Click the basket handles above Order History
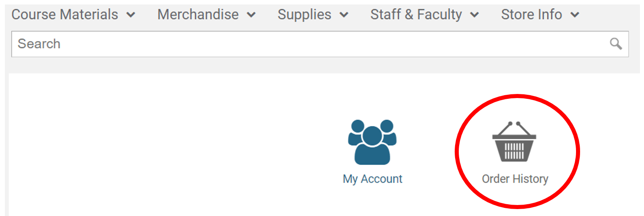The image size is (644, 216). [x=514, y=128]
